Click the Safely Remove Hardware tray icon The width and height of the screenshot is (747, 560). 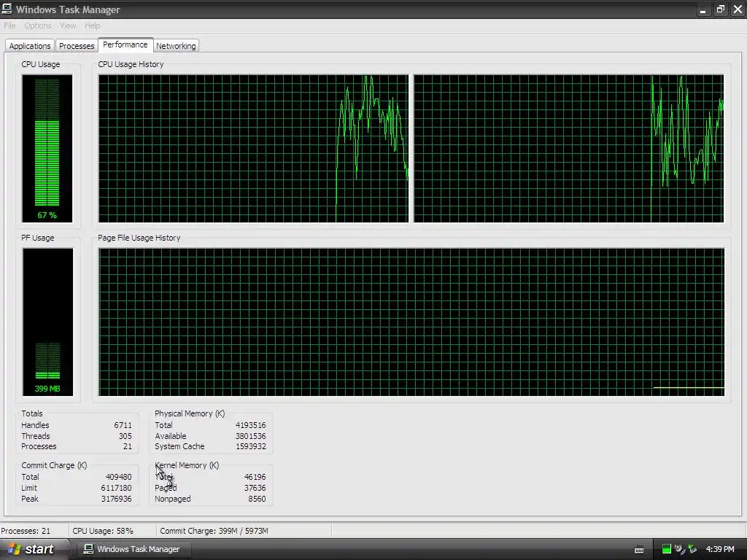click(x=692, y=549)
